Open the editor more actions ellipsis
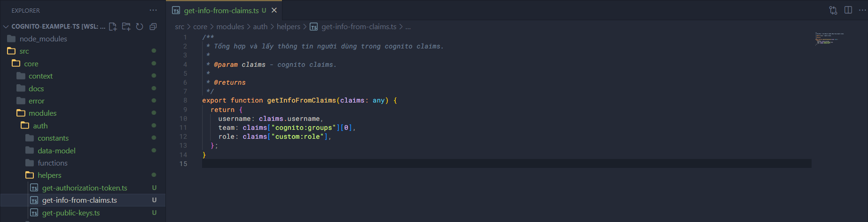 point(862,10)
